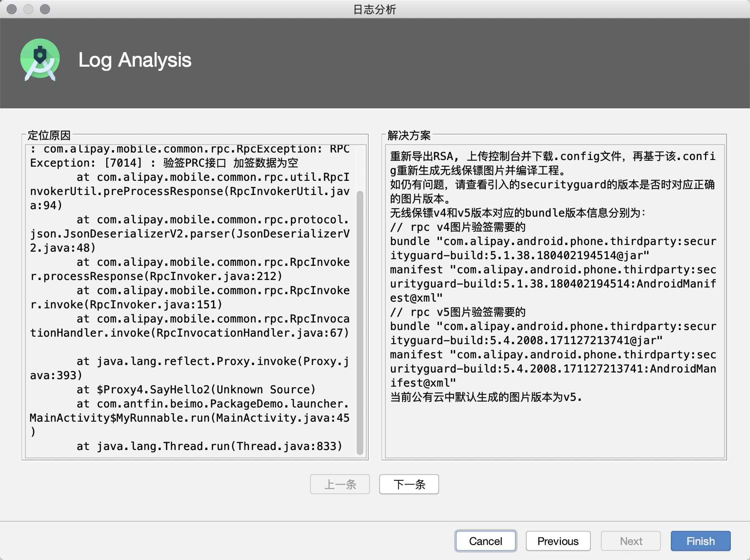The width and height of the screenshot is (750, 560).
Task: Click solution line 'g重新生成无线保镖图片并编译工程。'
Action: (478, 170)
